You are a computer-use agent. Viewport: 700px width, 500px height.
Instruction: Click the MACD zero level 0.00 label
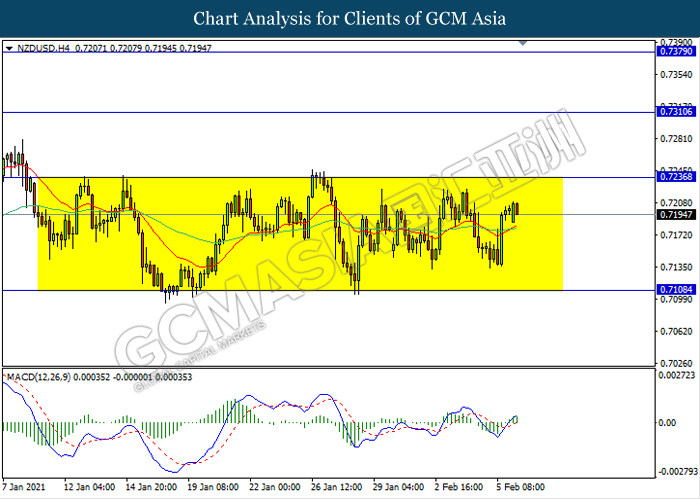pos(664,423)
